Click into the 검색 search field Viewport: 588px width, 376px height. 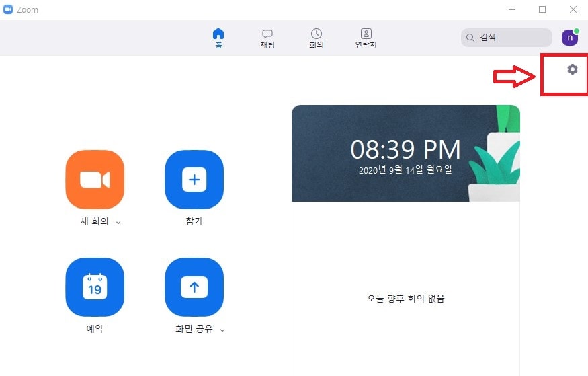click(x=507, y=38)
